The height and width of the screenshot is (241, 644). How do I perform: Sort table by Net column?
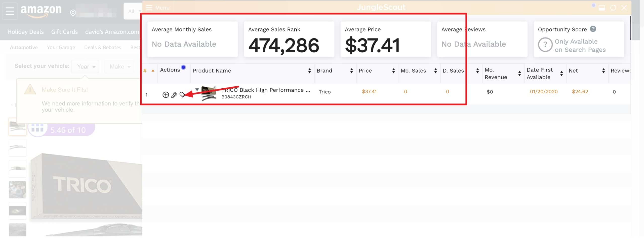click(x=603, y=71)
